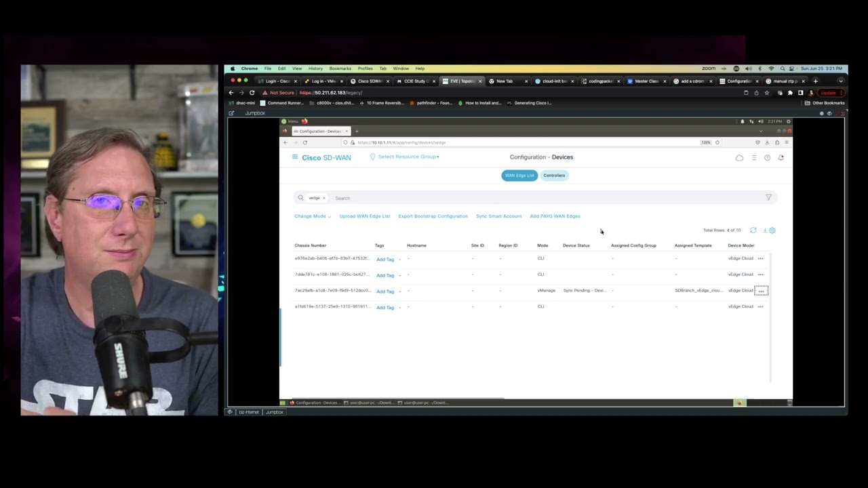Open the Command Runner bookmark
The image size is (868, 488).
[x=282, y=103]
